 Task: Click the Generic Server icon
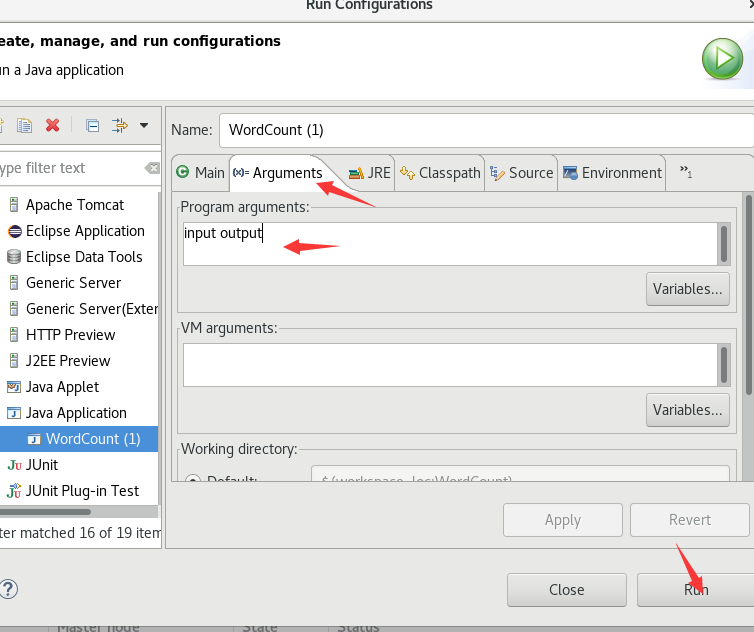14,283
